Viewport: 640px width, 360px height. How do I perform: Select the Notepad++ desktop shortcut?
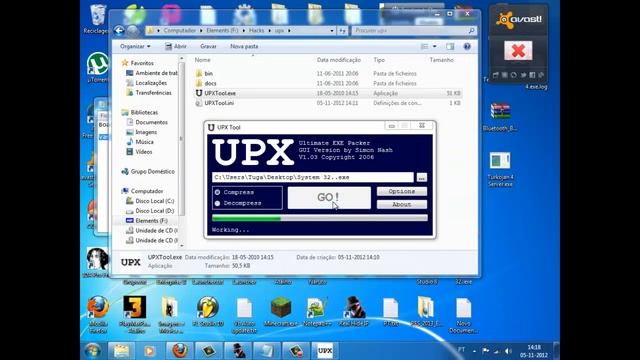click(317, 311)
